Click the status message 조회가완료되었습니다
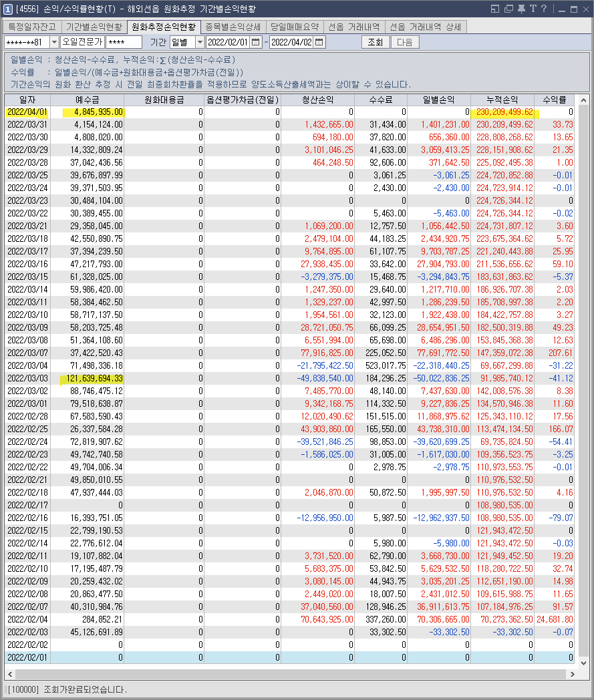594x700 pixels. pos(85,690)
